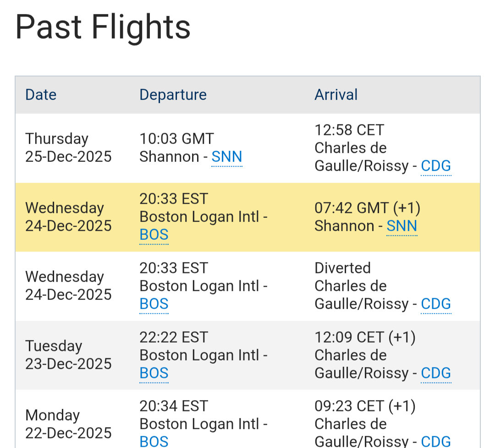Click the Past Flights heading
Viewport: 495px width, 448px height.
tap(103, 28)
